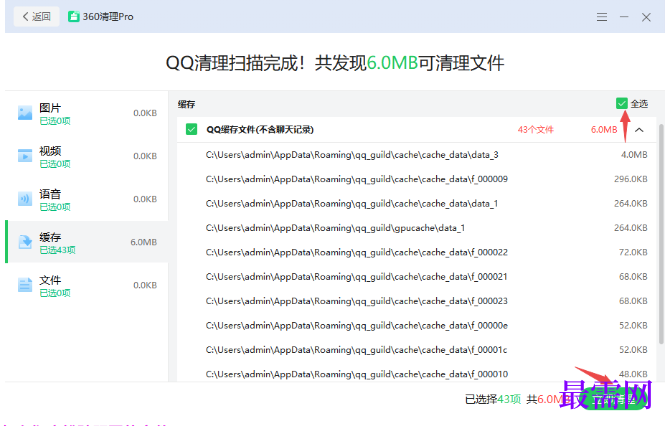Select the gpucache\data_1 file row
671x426 pixels.
[x=416, y=228]
